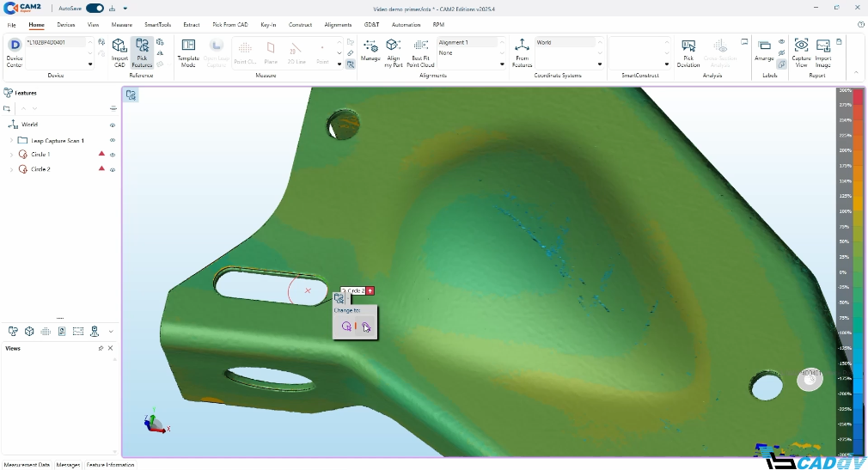Viewport: 868px width, 470px height.
Task: Open the Device list dropdown arrow
Action: coord(90,64)
